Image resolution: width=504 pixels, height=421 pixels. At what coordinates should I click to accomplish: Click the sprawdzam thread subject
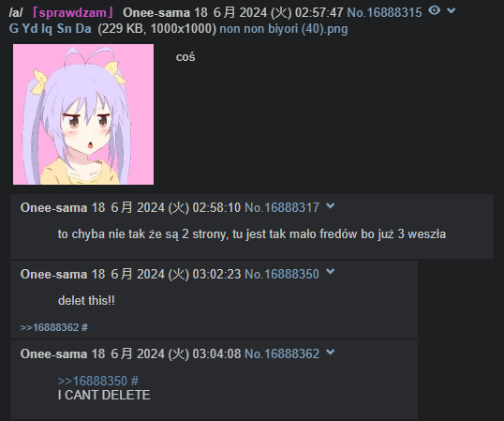(x=72, y=13)
